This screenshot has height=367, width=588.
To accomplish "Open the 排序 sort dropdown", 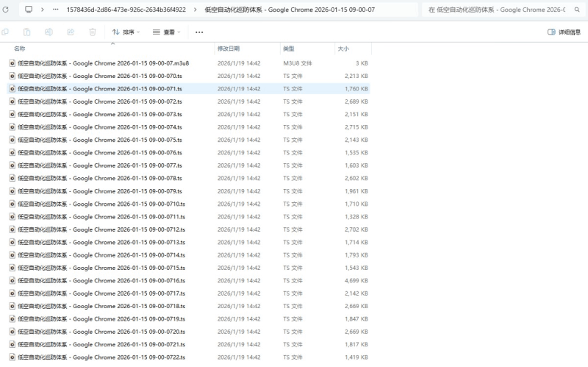I will [x=126, y=32].
